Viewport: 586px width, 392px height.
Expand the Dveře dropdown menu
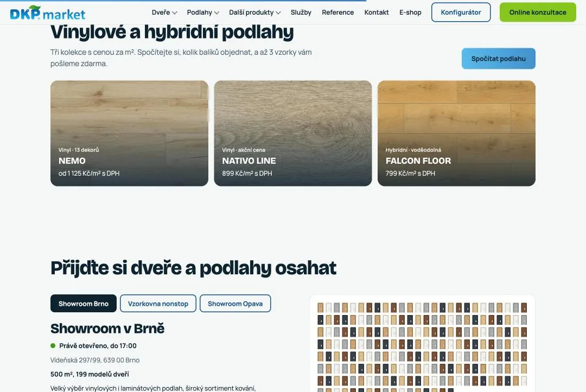(x=164, y=12)
